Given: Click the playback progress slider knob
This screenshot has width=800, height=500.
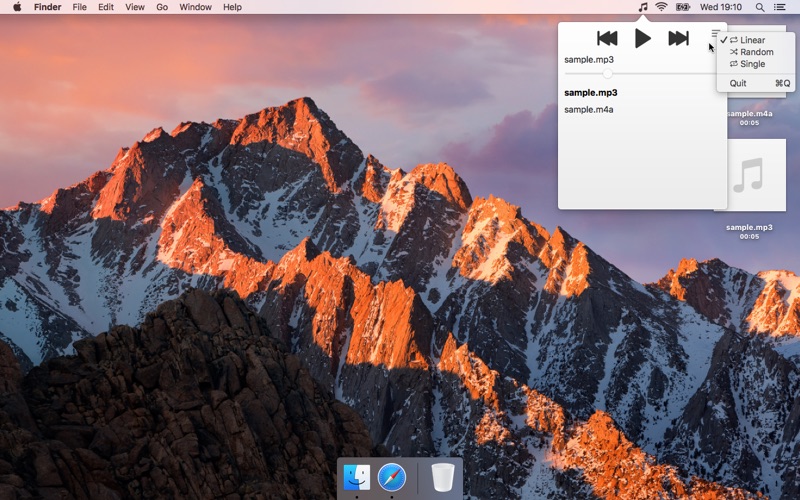Looking at the screenshot, I should 607,73.
